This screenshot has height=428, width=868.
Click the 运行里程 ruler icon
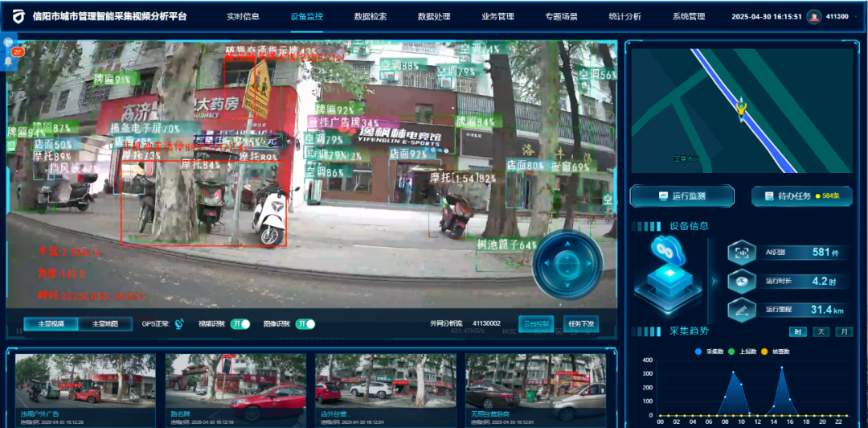741,309
